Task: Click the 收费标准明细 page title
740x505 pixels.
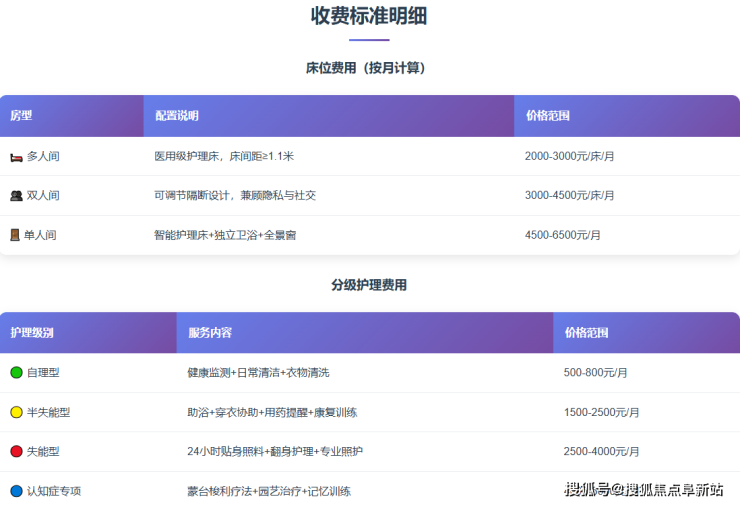Action: click(x=369, y=17)
